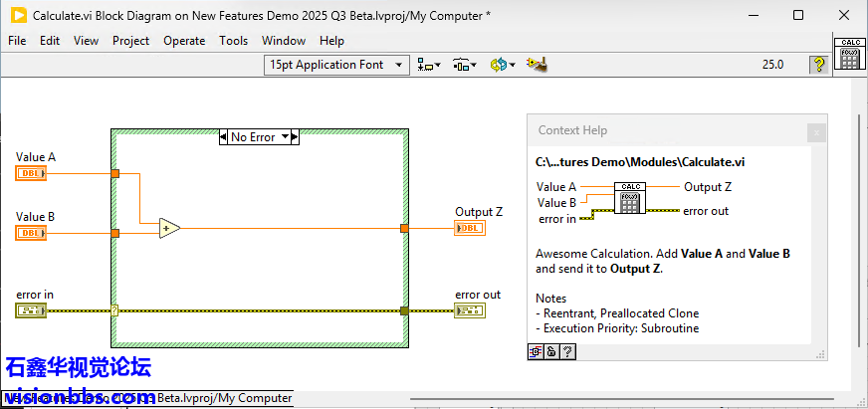Select the error in cluster terminal
The image size is (868, 409).
tap(31, 310)
